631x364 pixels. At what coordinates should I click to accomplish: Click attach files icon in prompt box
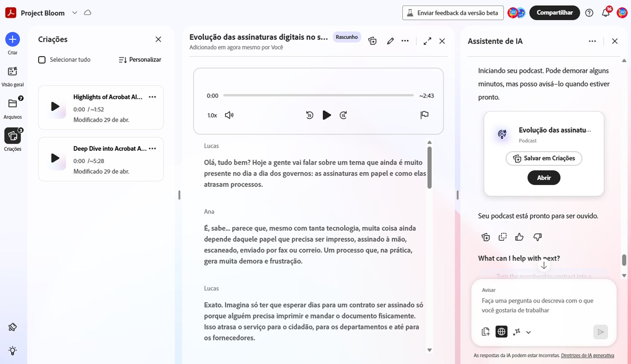(485, 332)
